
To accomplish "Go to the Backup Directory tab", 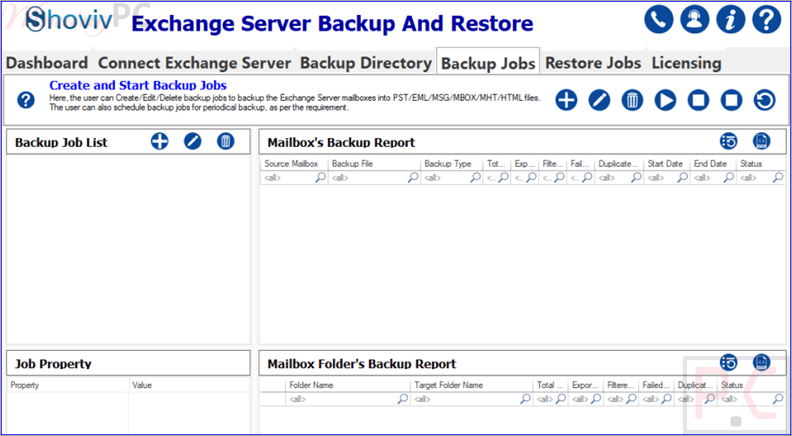I will pyautogui.click(x=366, y=63).
